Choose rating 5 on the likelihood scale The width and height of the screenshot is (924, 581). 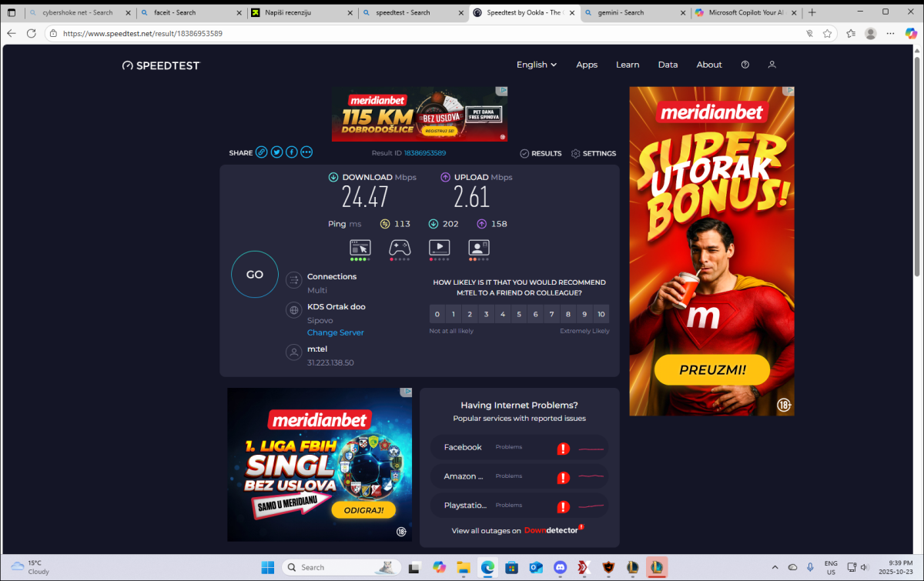519,314
